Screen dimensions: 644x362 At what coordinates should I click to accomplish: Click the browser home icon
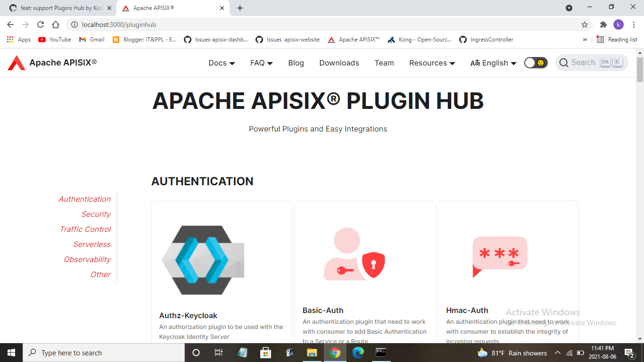click(56, 25)
